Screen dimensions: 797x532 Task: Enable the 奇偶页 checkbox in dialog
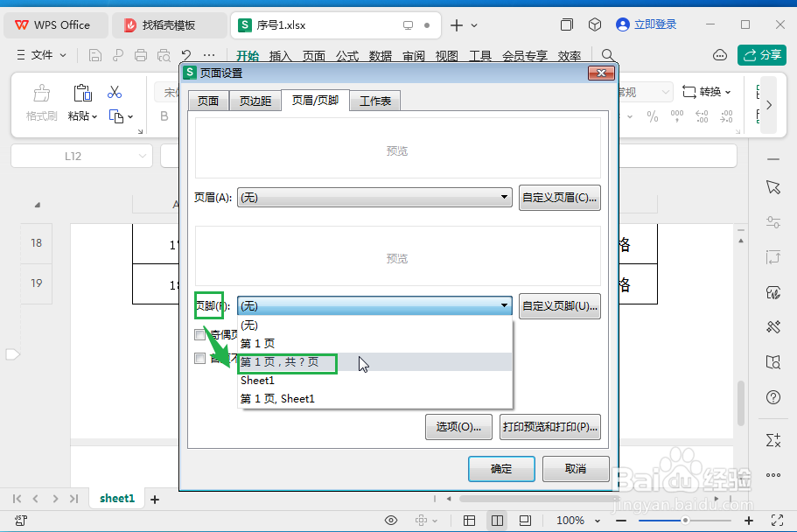(199, 334)
